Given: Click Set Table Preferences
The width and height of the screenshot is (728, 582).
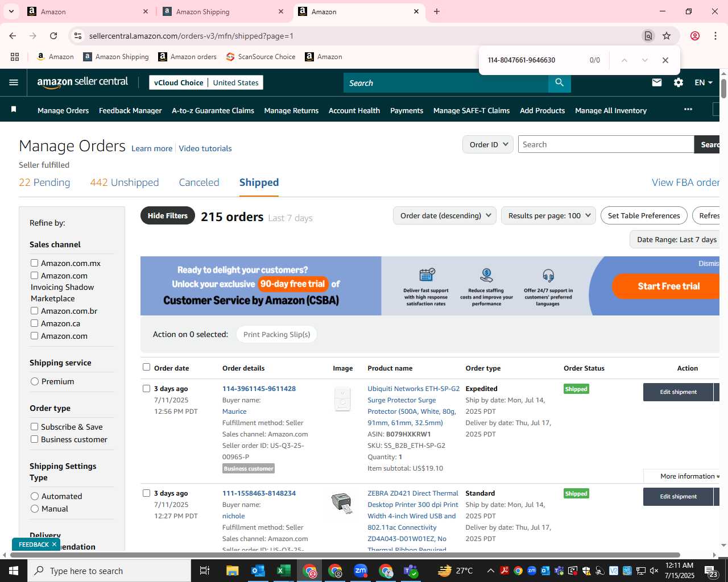Looking at the screenshot, I should (x=644, y=215).
